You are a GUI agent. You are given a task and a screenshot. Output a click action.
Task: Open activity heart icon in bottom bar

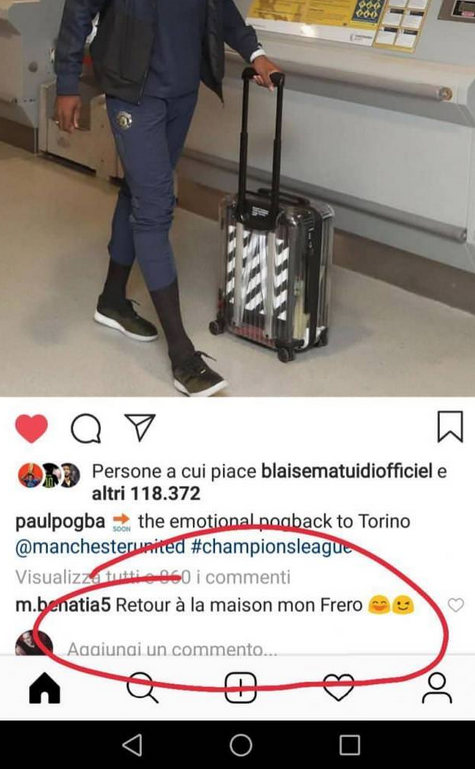pyautogui.click(x=339, y=688)
